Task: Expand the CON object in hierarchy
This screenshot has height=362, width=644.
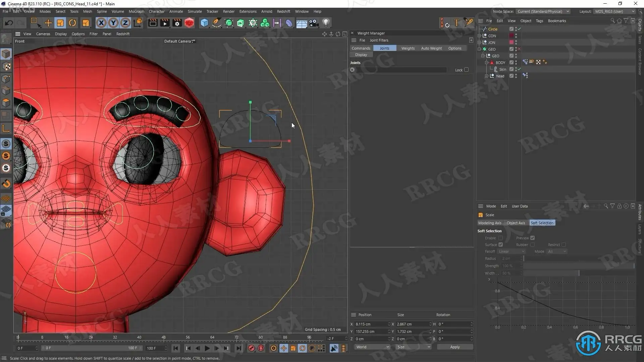Action: 480,36
